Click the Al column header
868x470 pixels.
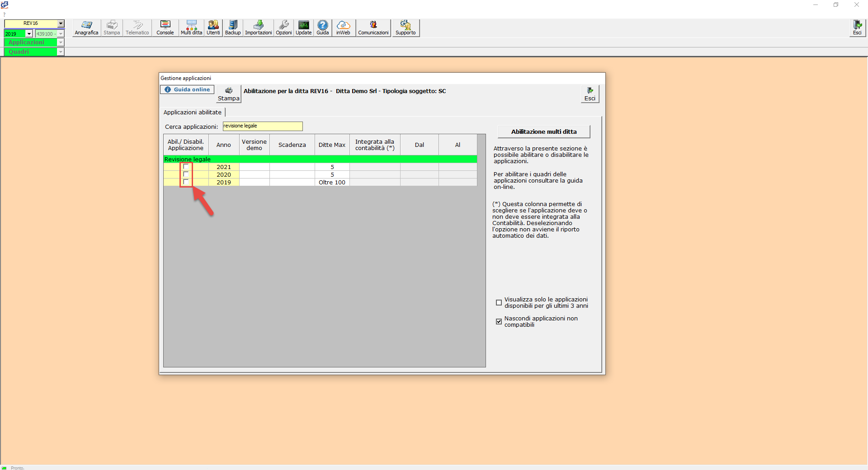[x=458, y=145]
